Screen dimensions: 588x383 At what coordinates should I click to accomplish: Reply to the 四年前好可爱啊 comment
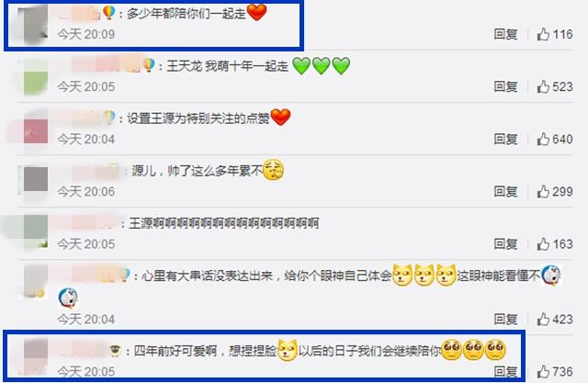505,372
